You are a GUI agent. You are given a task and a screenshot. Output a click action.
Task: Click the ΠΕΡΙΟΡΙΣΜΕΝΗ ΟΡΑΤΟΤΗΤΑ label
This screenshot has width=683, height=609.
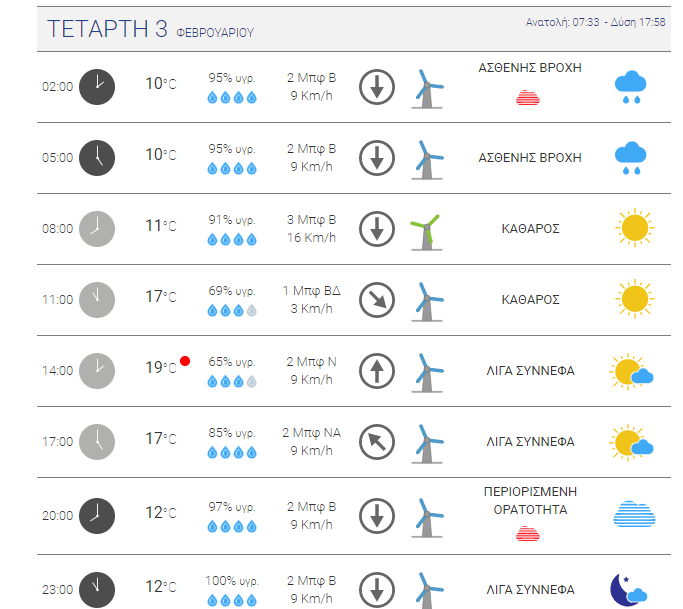point(530,501)
